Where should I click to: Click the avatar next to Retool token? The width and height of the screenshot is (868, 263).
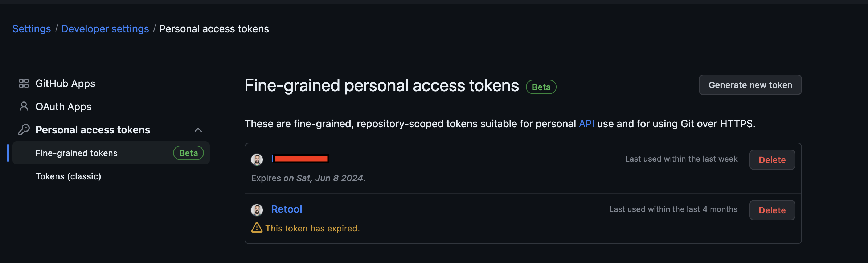coord(257,210)
